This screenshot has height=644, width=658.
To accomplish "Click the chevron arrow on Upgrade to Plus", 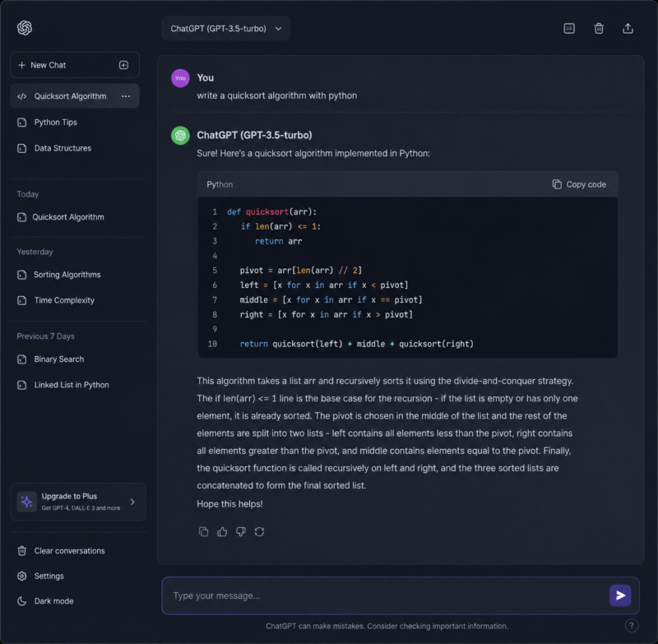I will [x=132, y=502].
